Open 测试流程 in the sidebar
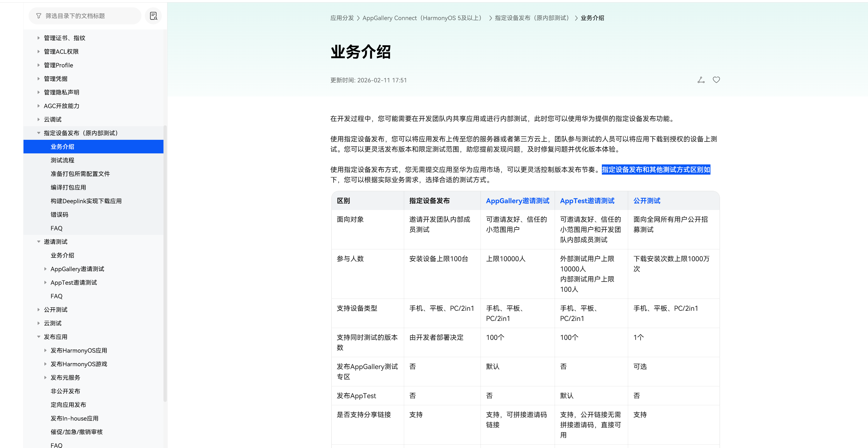 (62, 160)
